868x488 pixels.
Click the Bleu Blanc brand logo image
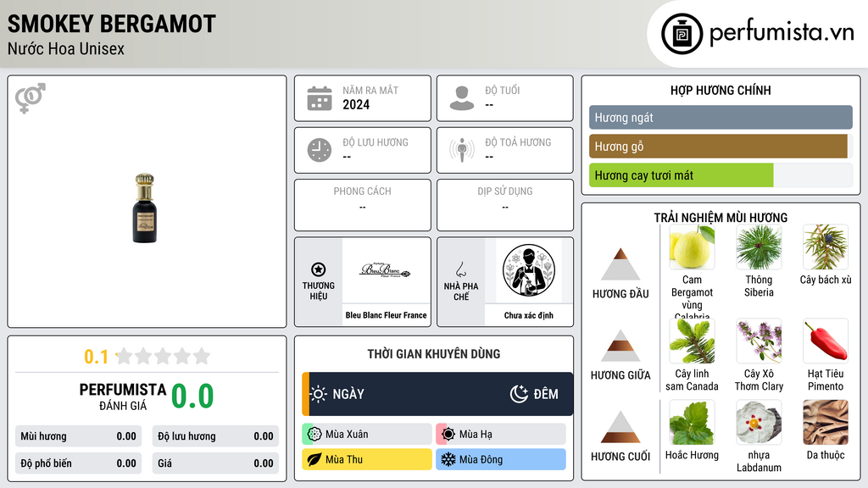tap(386, 270)
